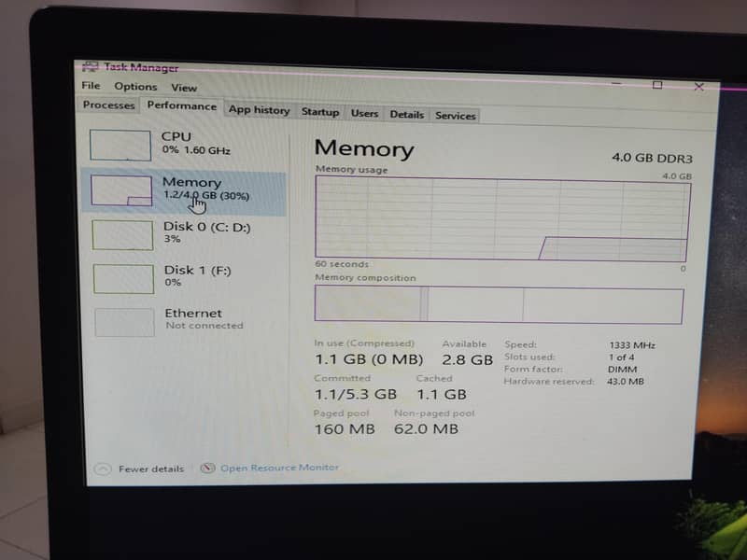
Task: Select the Disk 1 (F:) mini graph
Action: click(123, 278)
